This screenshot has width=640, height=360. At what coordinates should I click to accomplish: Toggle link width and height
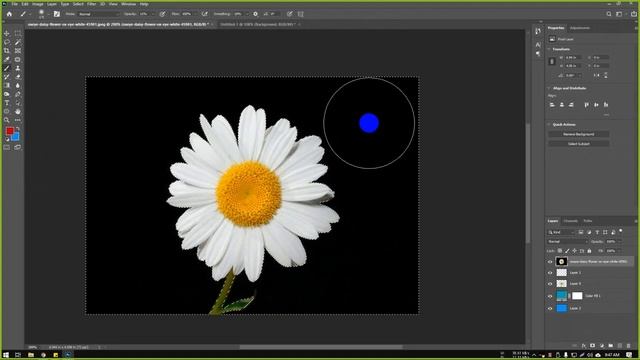[552, 61]
